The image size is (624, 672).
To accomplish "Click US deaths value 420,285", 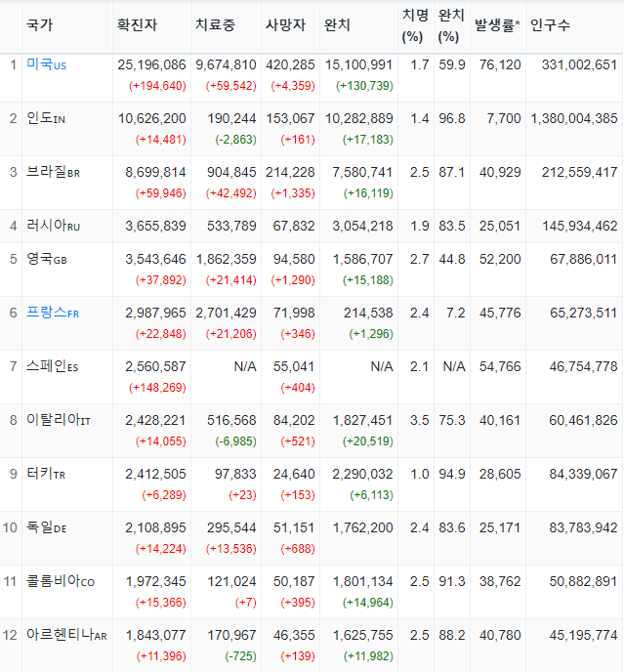I will tap(290, 64).
